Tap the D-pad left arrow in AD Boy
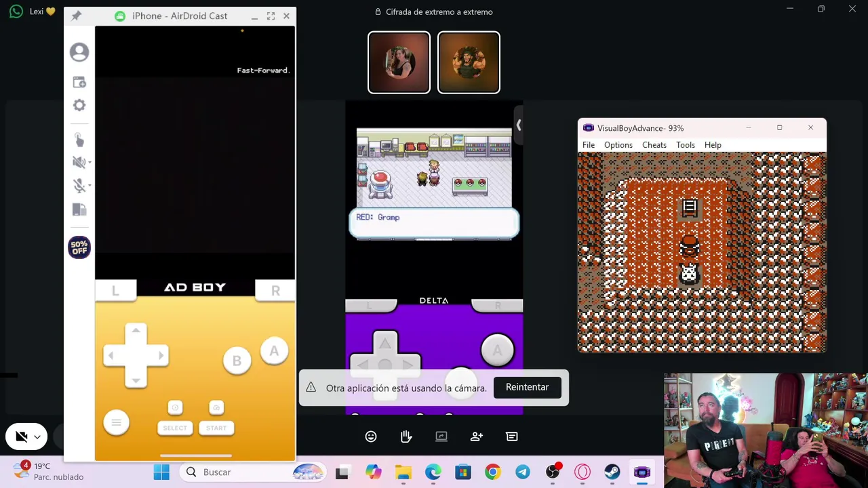Viewport: 868px width, 488px height. (x=112, y=355)
